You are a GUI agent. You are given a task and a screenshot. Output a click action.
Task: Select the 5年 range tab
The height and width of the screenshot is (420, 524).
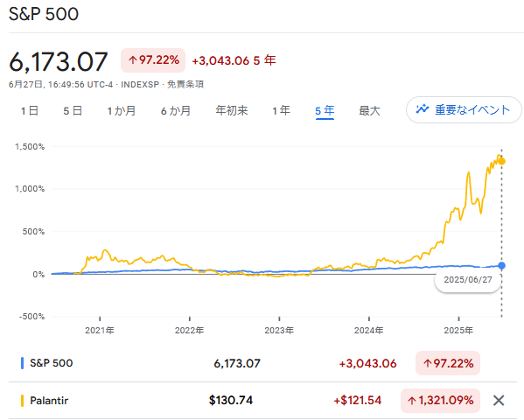[x=325, y=110]
